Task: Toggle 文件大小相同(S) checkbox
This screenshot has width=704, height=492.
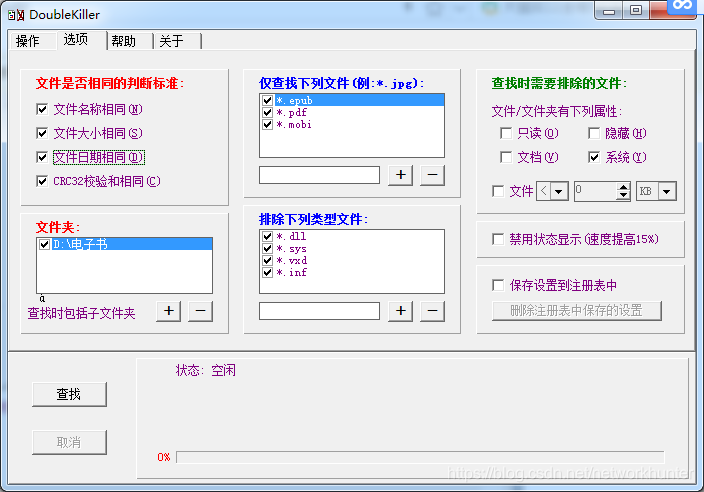Action: click(42, 133)
